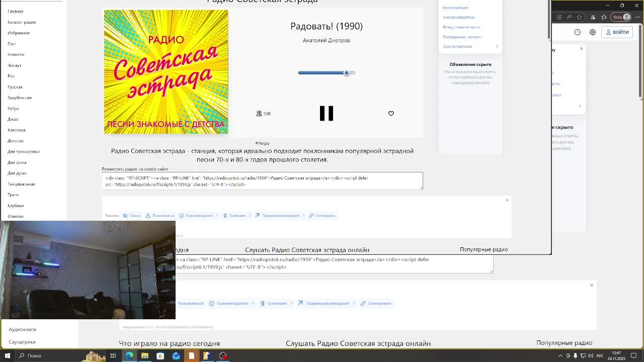Click the read aloud icon in address bar

570,17
